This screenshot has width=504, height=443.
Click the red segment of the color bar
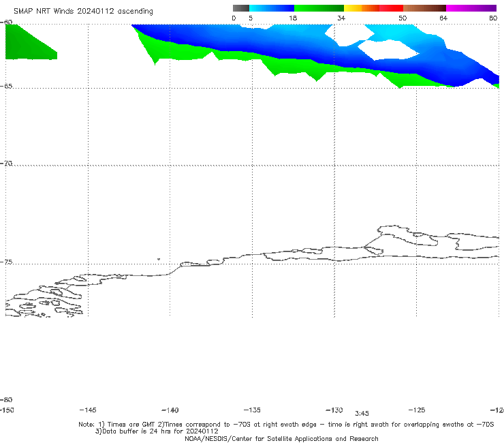pyautogui.click(x=391, y=8)
